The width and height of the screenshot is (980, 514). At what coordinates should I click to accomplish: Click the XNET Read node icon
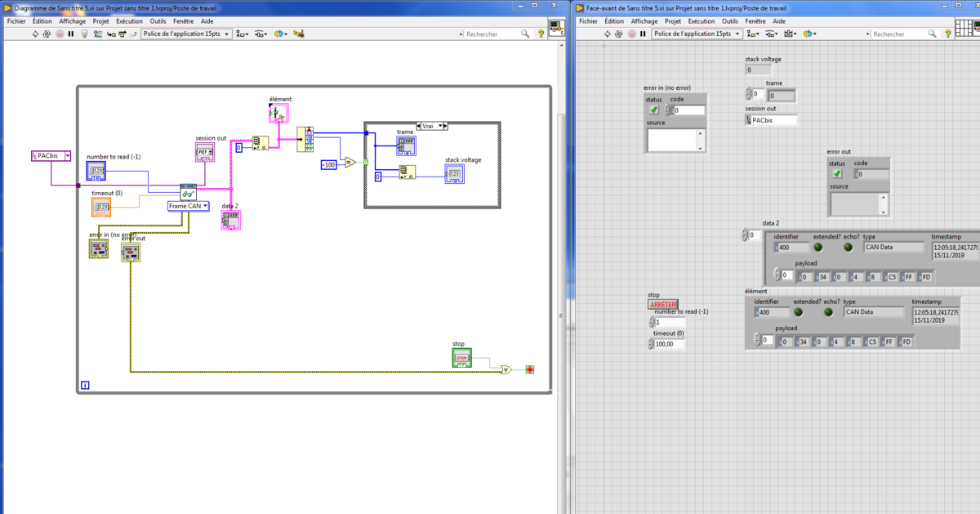pyautogui.click(x=188, y=191)
